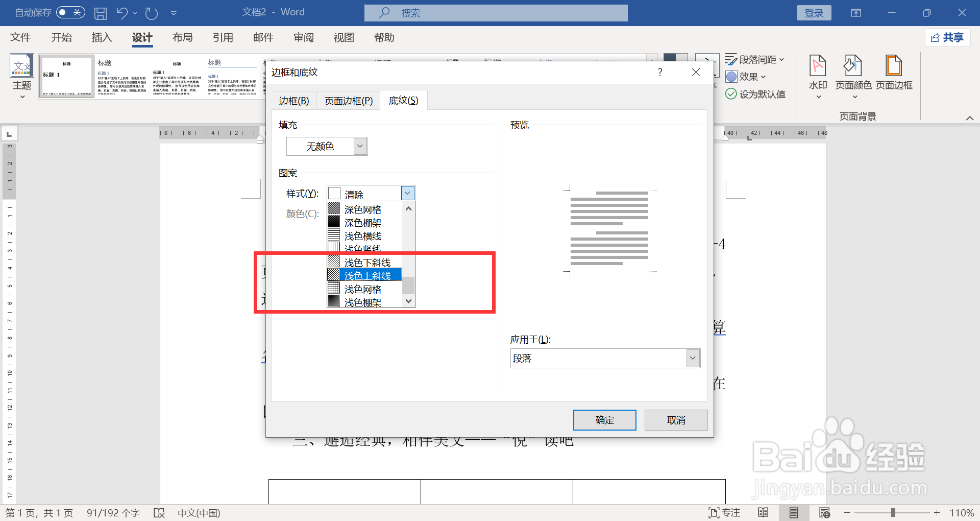Click the Undo arrow icon

(x=122, y=13)
